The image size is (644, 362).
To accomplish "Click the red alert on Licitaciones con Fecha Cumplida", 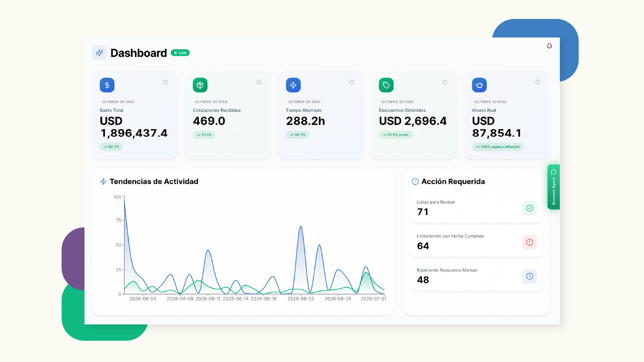I will pyautogui.click(x=530, y=242).
